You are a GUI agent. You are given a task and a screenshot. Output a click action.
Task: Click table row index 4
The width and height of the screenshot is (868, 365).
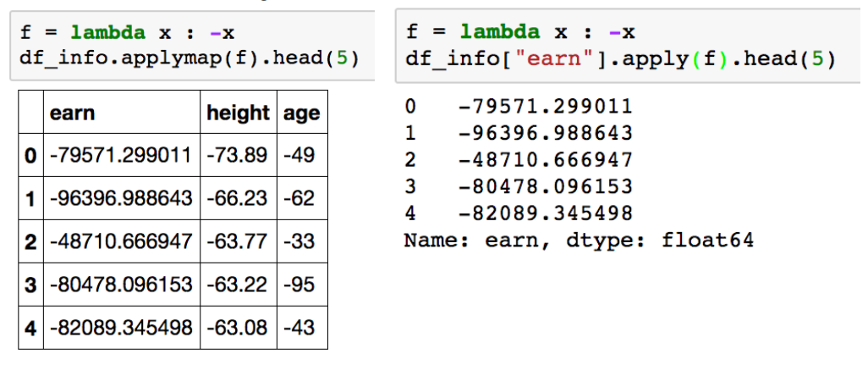(31, 328)
